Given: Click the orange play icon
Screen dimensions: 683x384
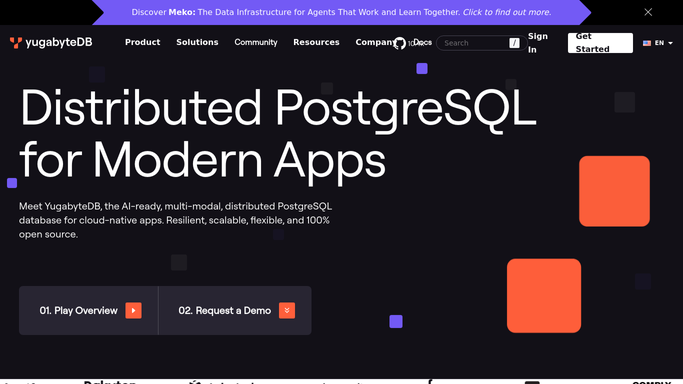Looking at the screenshot, I should (133, 310).
